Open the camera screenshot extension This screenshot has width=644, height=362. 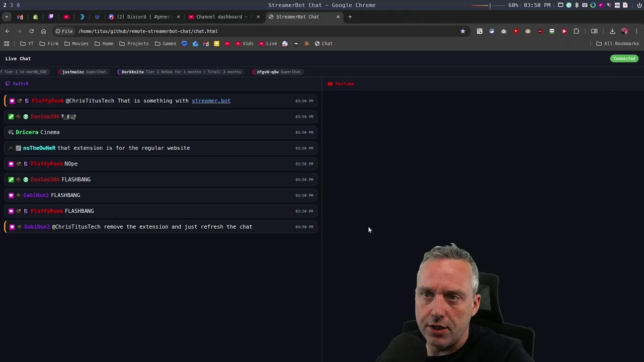504,31
